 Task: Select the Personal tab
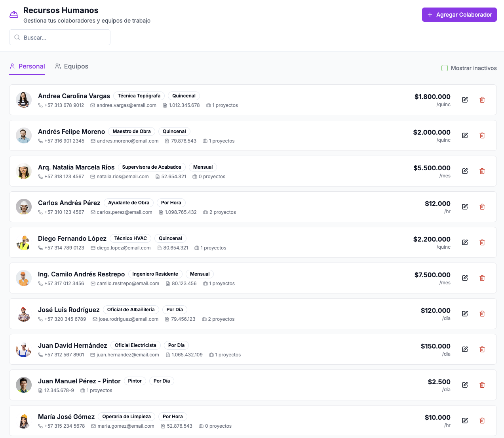click(27, 67)
